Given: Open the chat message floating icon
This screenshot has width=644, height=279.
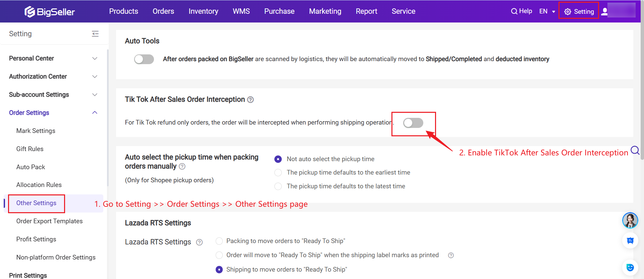Looking at the screenshot, I should [x=630, y=240].
